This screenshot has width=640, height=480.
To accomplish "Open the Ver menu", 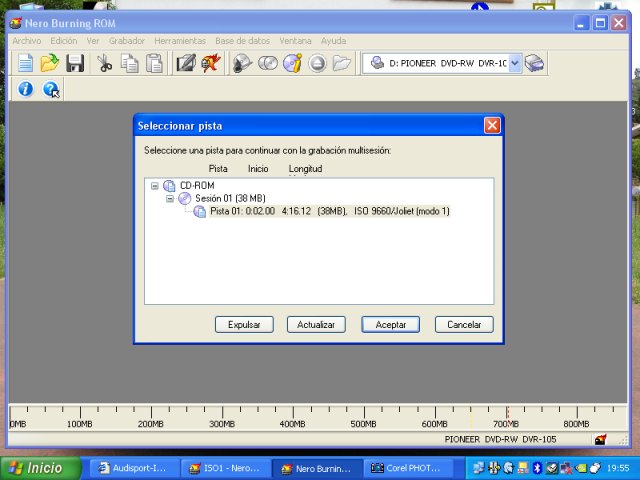I will (x=93, y=41).
